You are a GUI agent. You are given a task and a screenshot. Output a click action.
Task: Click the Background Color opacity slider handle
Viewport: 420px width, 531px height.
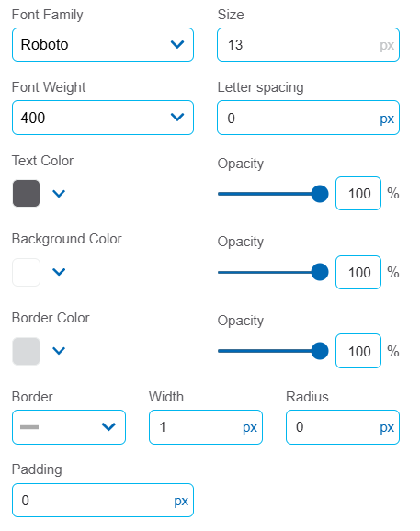pyautogui.click(x=320, y=272)
